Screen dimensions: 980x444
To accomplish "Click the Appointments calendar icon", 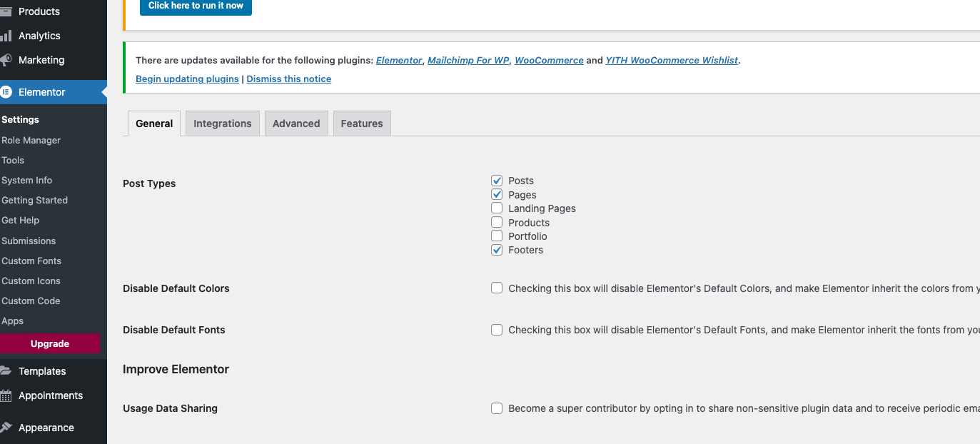I will pos(6,395).
